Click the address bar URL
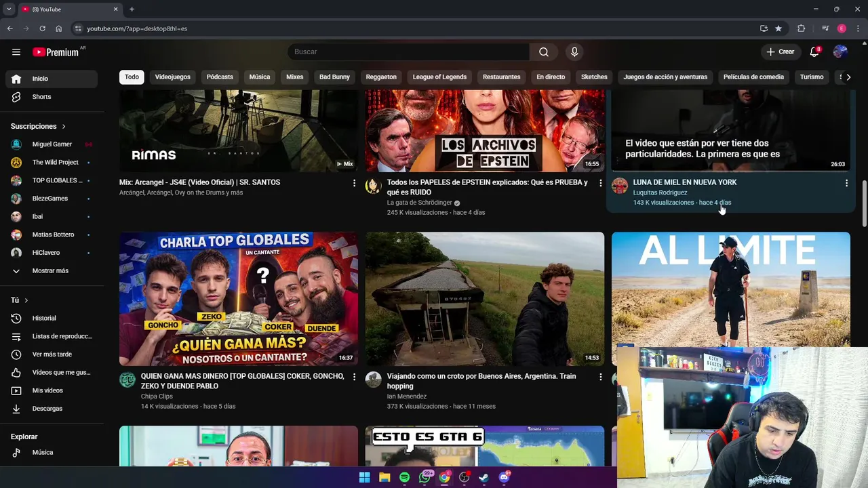The height and width of the screenshot is (488, 868). (137, 28)
